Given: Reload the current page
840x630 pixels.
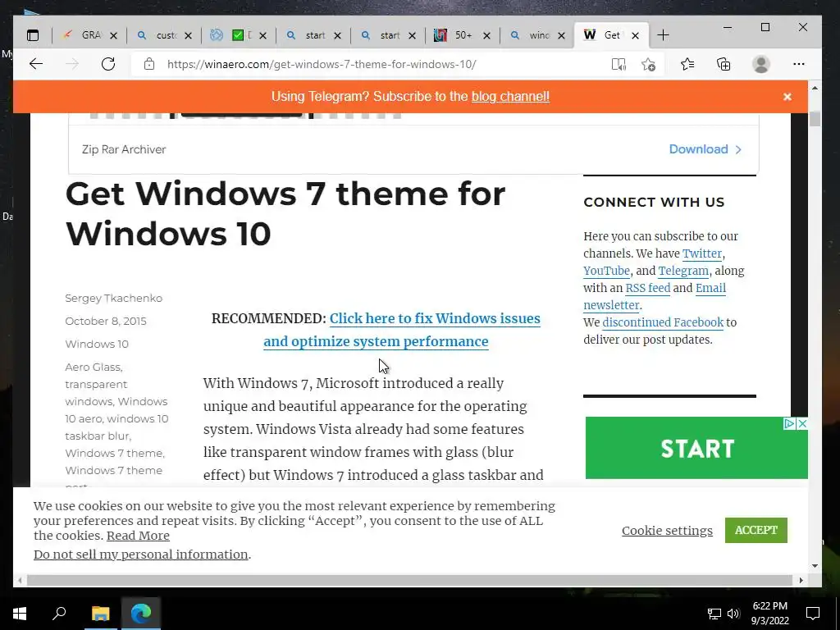Looking at the screenshot, I should click(108, 64).
